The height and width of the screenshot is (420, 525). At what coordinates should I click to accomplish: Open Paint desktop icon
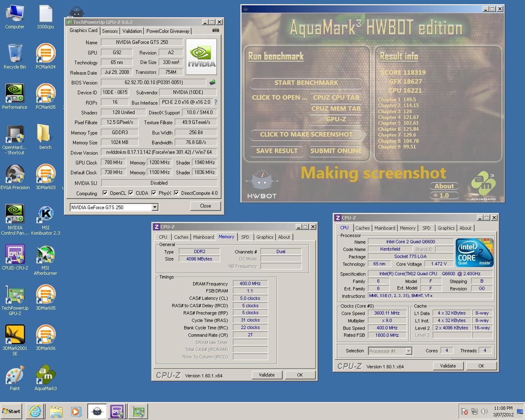(x=15, y=378)
